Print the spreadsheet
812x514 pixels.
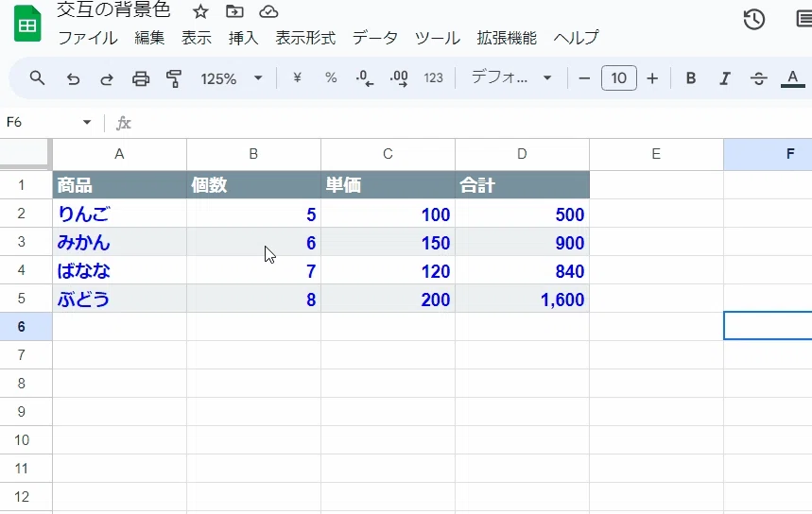(141, 78)
